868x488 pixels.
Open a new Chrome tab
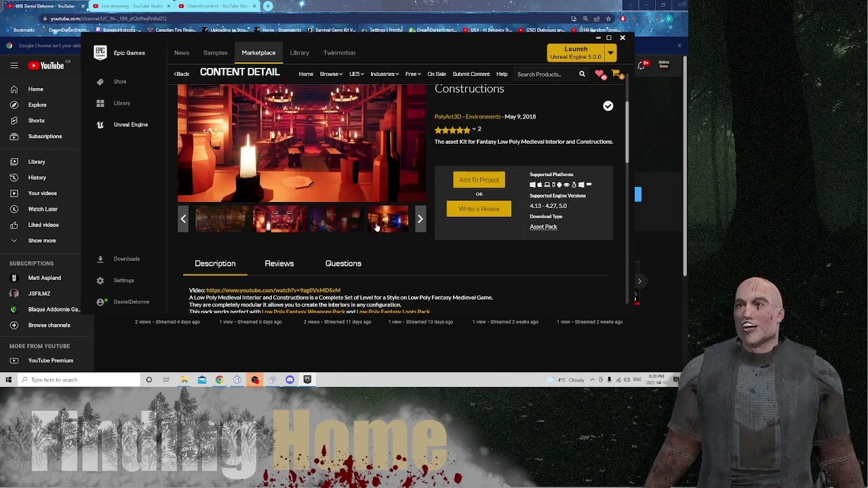(268, 6)
